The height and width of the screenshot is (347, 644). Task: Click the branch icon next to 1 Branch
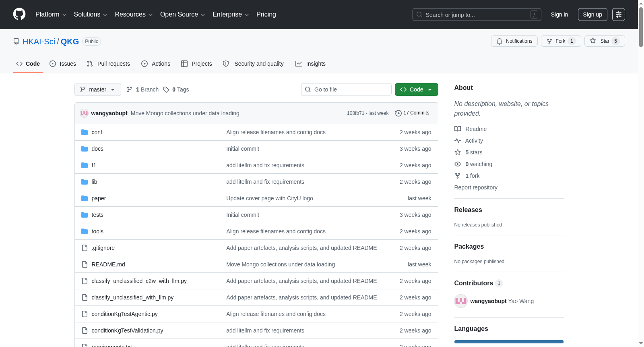[130, 89]
